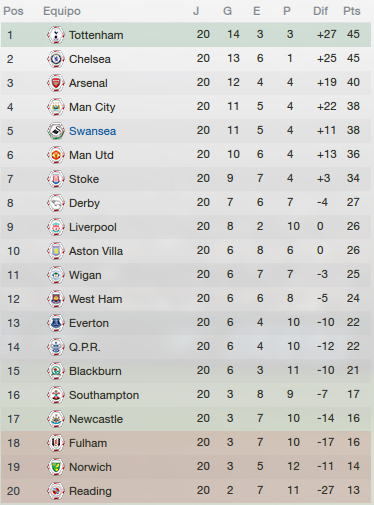Click the Southampton team name

[104, 395]
